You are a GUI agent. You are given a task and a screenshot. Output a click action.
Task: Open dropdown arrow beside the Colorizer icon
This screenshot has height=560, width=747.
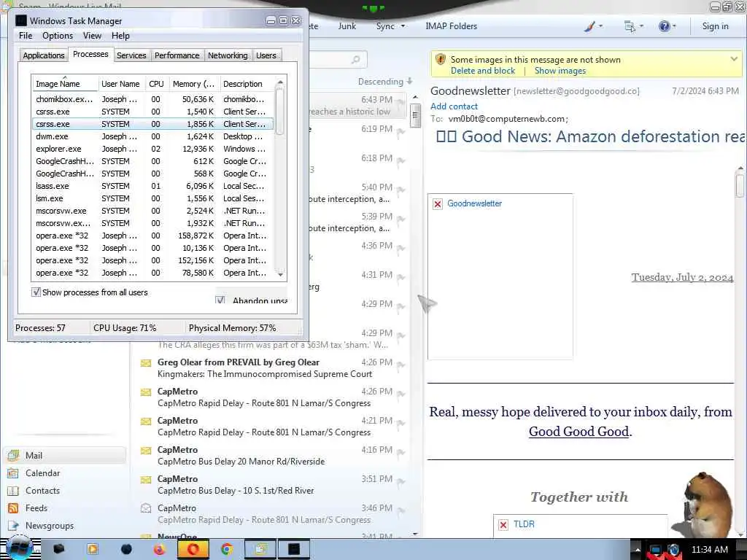(600, 27)
